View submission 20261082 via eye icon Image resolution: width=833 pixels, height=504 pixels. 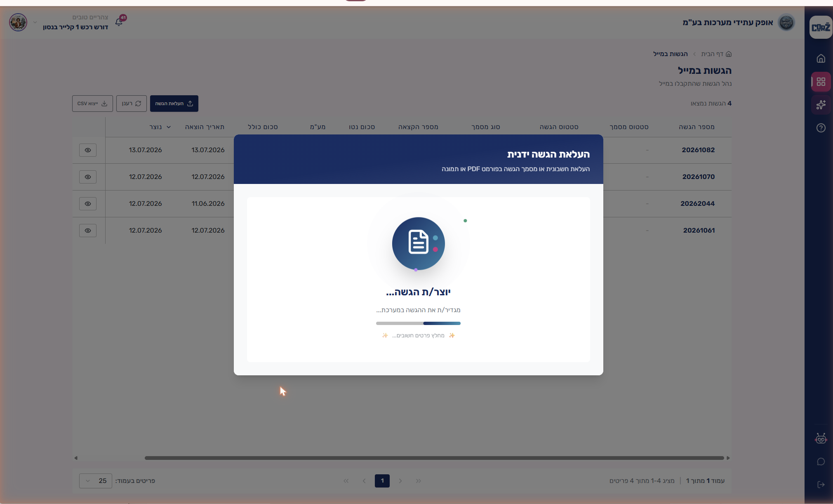click(x=88, y=150)
